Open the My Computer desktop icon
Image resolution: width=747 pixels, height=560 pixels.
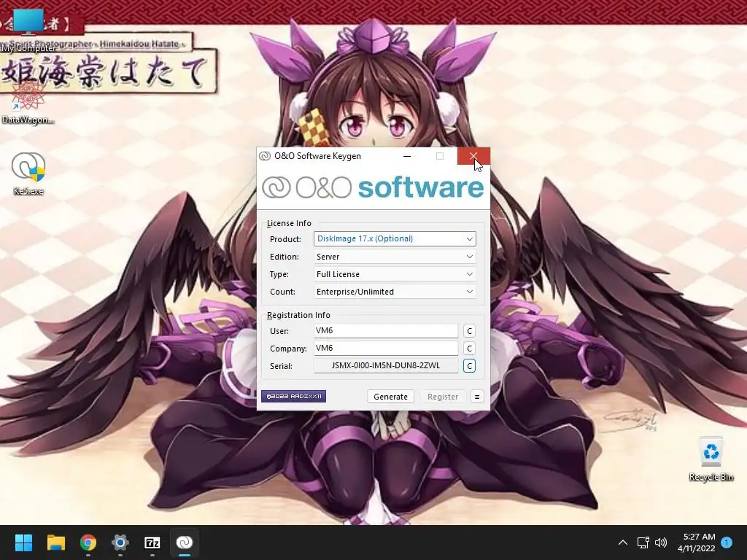28,29
